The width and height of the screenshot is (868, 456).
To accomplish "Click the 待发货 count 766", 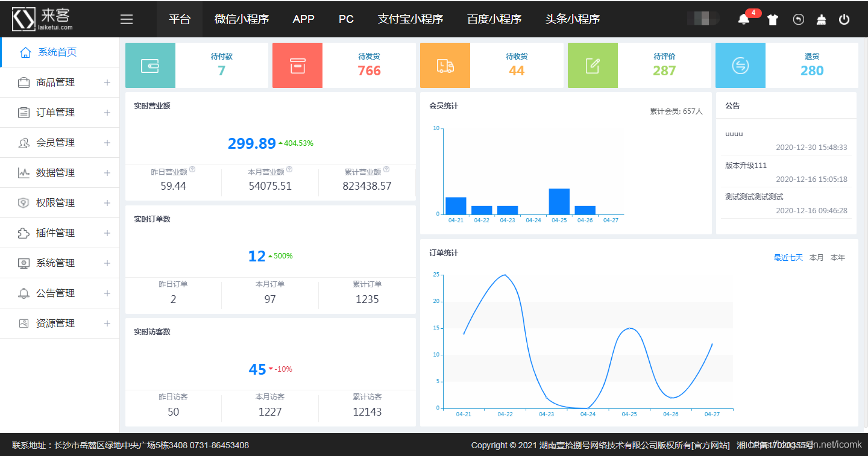I will pos(369,70).
